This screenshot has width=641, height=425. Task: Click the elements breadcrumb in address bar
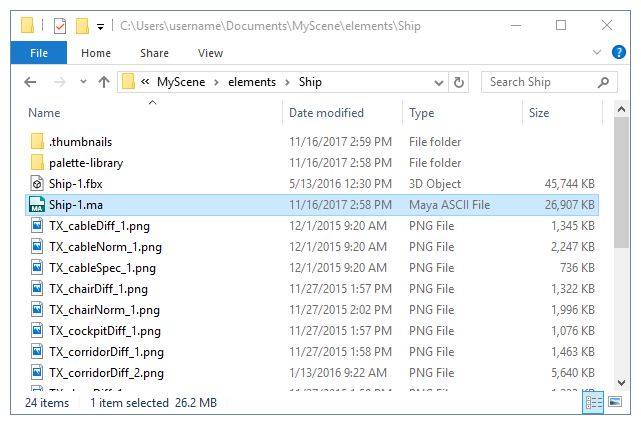pos(254,82)
